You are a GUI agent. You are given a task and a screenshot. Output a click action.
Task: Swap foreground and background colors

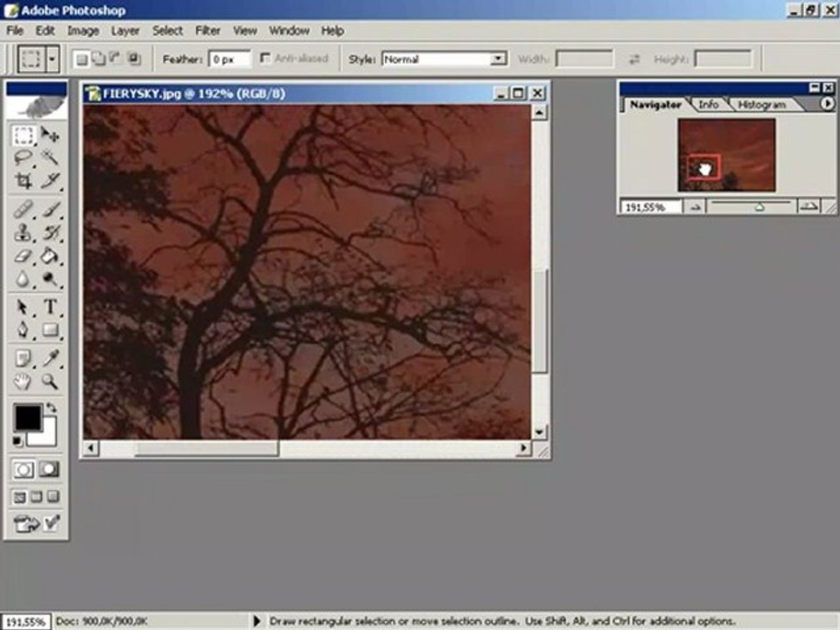[51, 409]
